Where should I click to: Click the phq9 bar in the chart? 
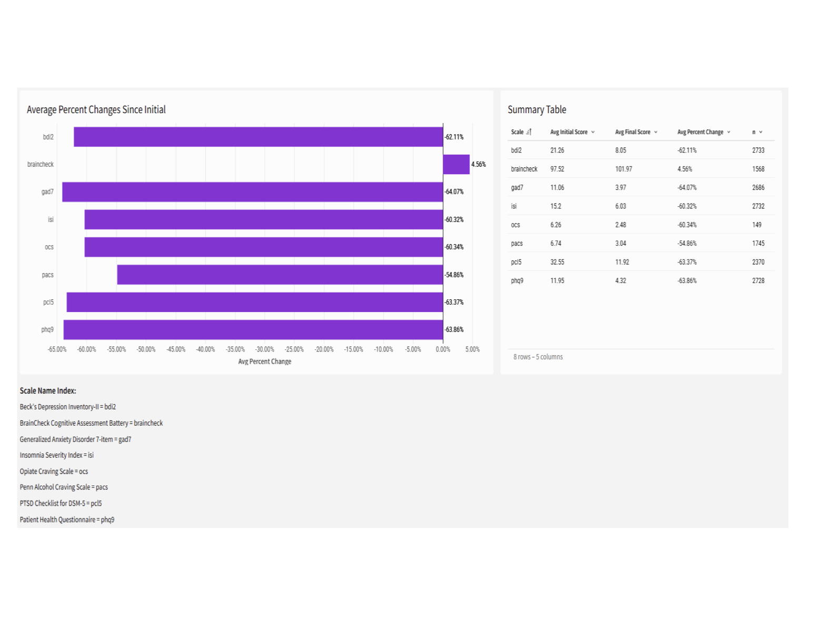point(253,330)
